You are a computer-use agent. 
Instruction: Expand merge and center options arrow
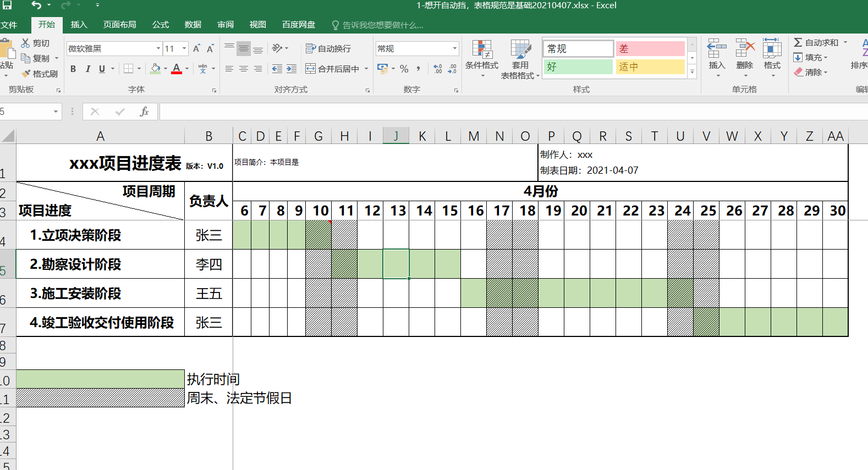(366, 69)
